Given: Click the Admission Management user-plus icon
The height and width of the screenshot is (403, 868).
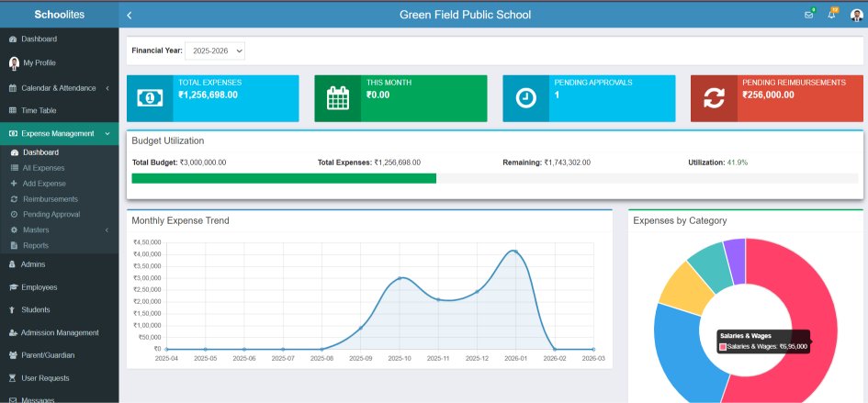Looking at the screenshot, I should 13,332.
